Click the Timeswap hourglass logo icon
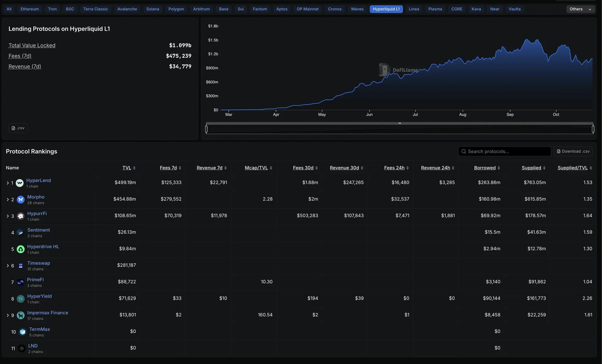This screenshot has width=602, height=364. (21, 266)
